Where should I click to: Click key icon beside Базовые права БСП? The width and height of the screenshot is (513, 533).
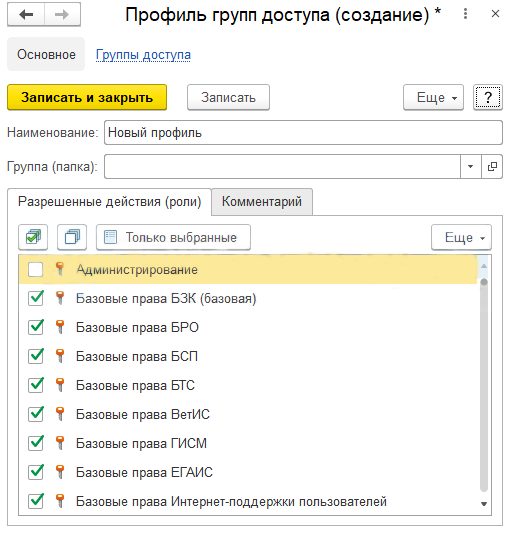(60, 356)
